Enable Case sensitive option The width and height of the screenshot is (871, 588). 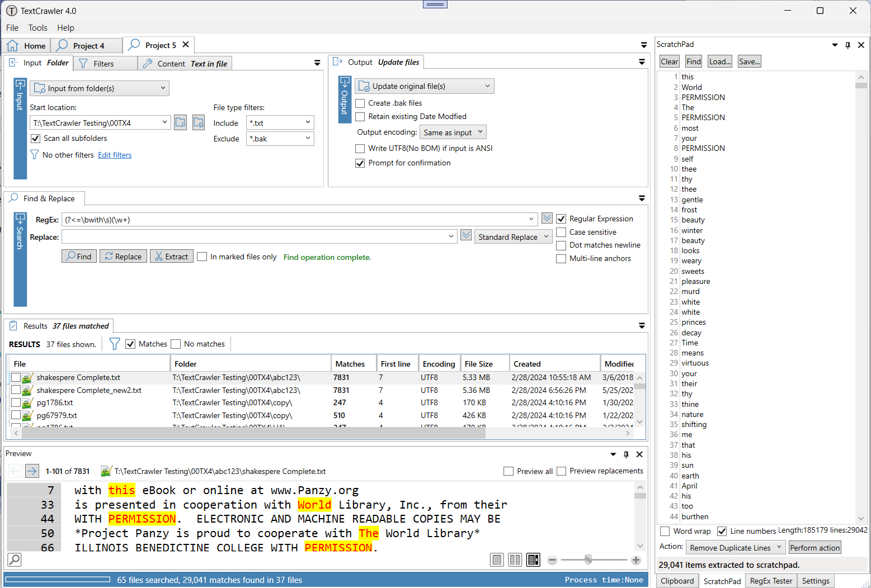561,232
